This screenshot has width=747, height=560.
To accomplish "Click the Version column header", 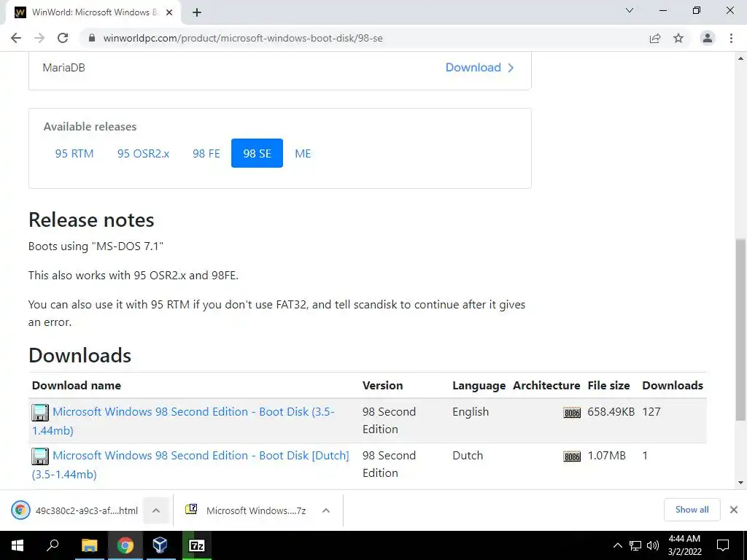I will (382, 385).
